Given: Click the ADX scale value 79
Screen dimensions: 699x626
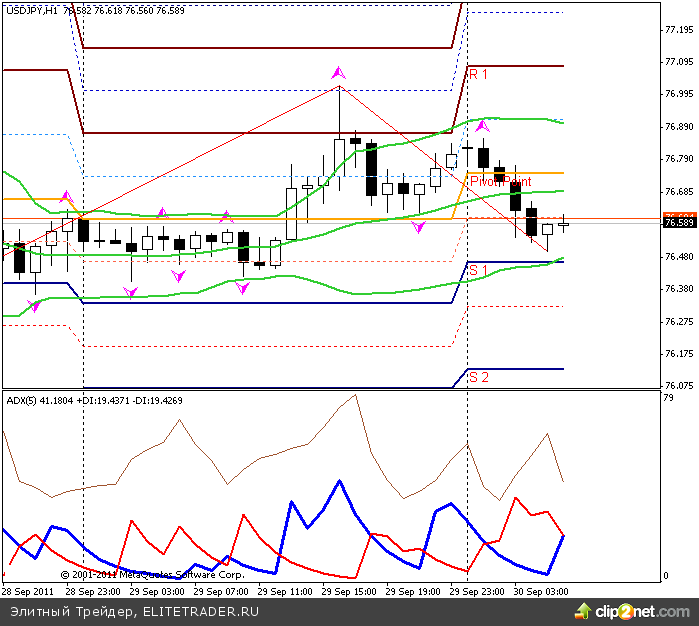Looking at the screenshot, I should coord(669,399).
